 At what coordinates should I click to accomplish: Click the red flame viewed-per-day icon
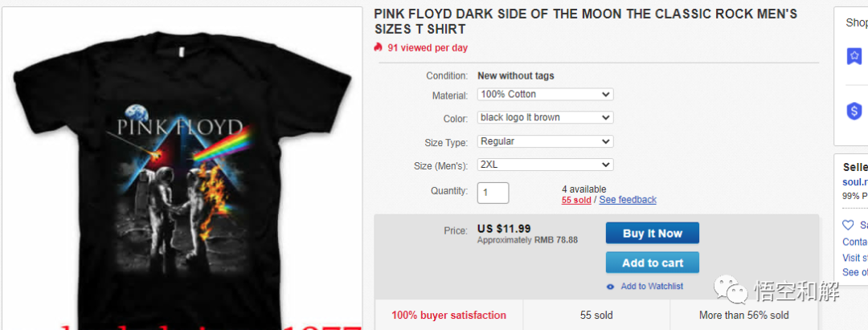pos(379,47)
